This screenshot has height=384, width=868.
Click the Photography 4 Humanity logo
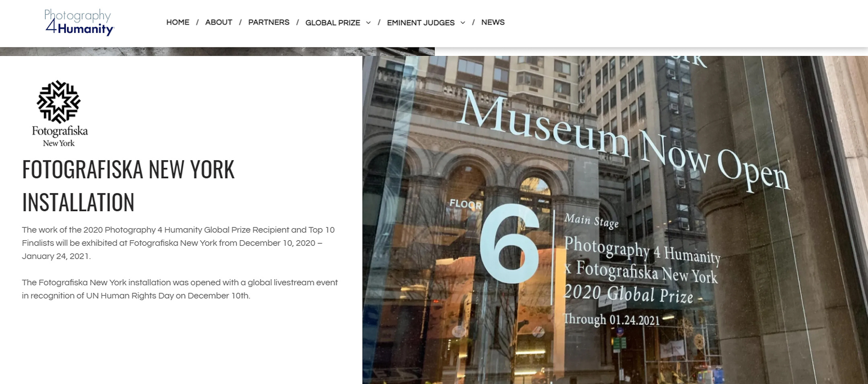[79, 22]
